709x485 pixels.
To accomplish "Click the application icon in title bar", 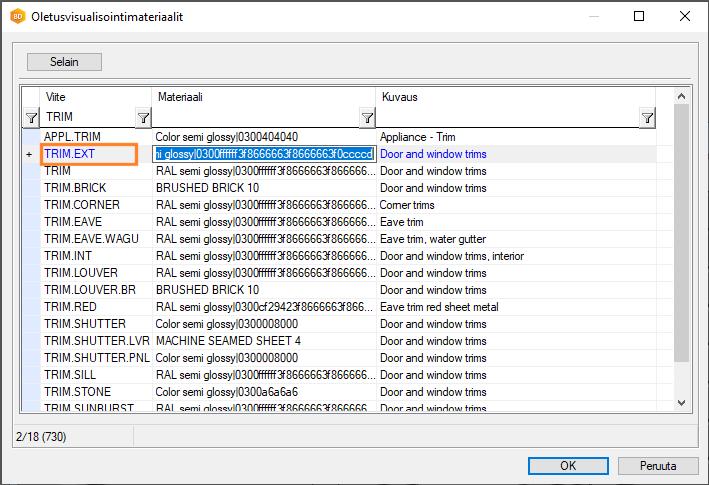I will point(17,17).
